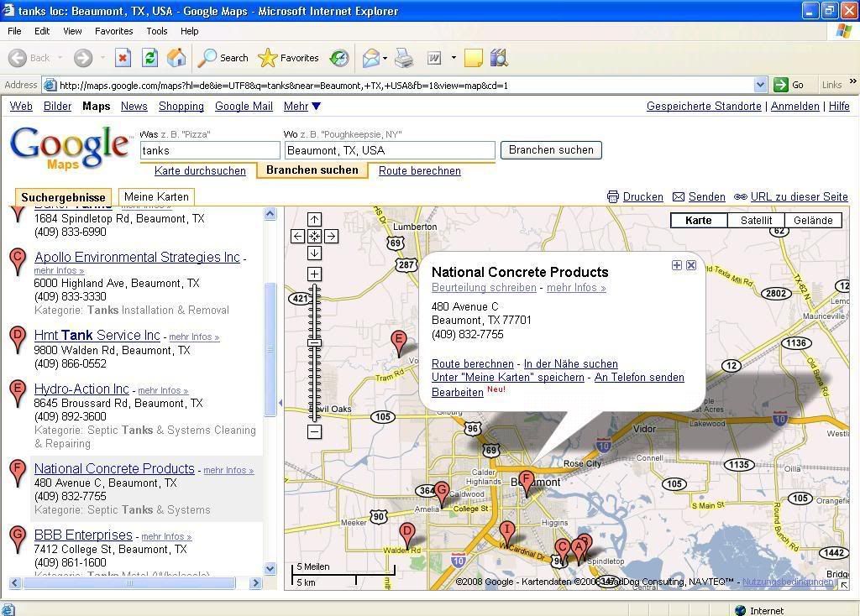
Task: Open the File menu
Action: [14, 31]
